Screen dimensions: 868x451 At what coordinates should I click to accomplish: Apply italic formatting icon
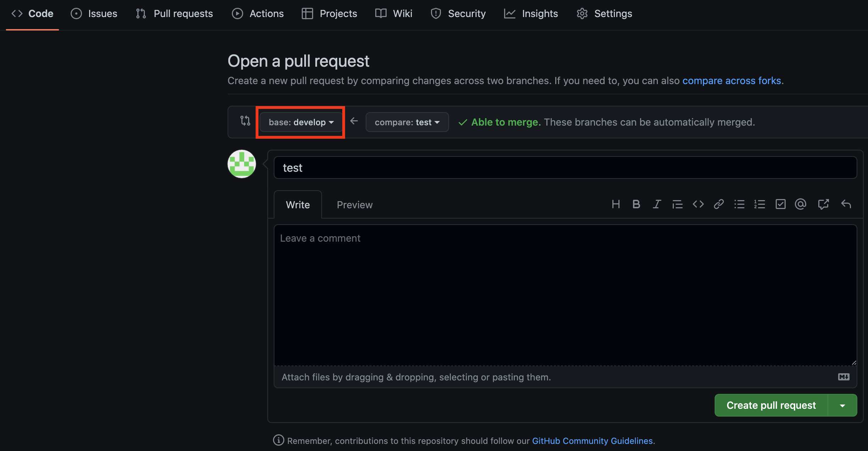point(657,204)
